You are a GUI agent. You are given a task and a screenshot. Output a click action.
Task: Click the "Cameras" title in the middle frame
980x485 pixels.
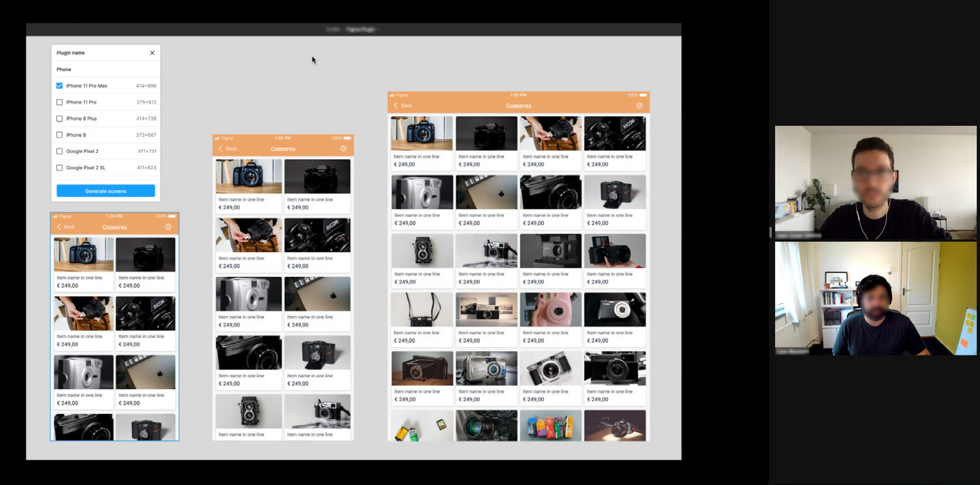click(283, 149)
